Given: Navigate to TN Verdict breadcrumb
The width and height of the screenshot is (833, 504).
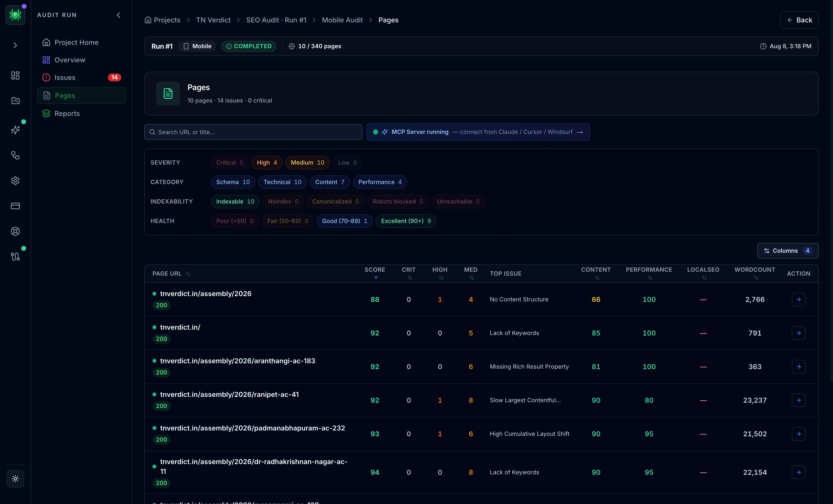Looking at the screenshot, I should [x=213, y=20].
